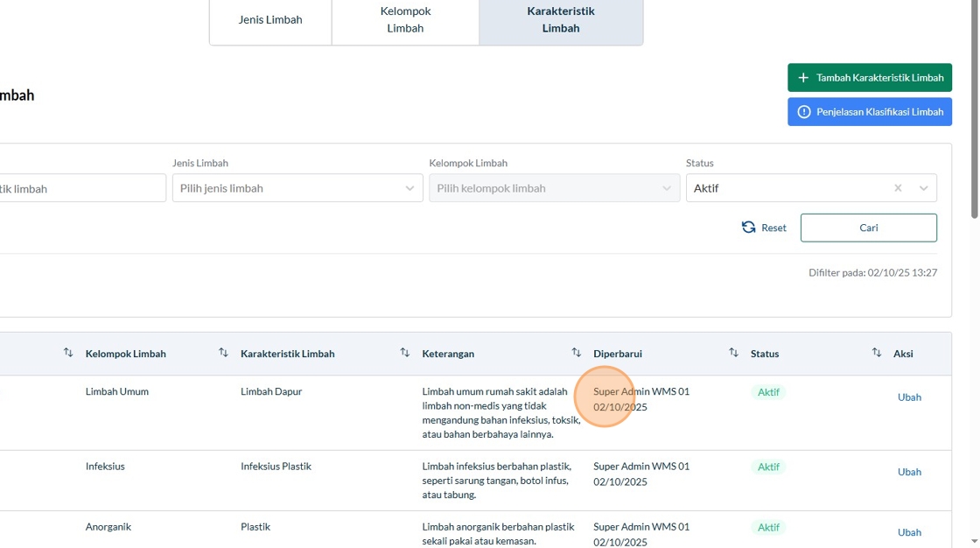Switch to the Jenis Limbah tab
Viewport: 980px width, 548px height.
[270, 19]
